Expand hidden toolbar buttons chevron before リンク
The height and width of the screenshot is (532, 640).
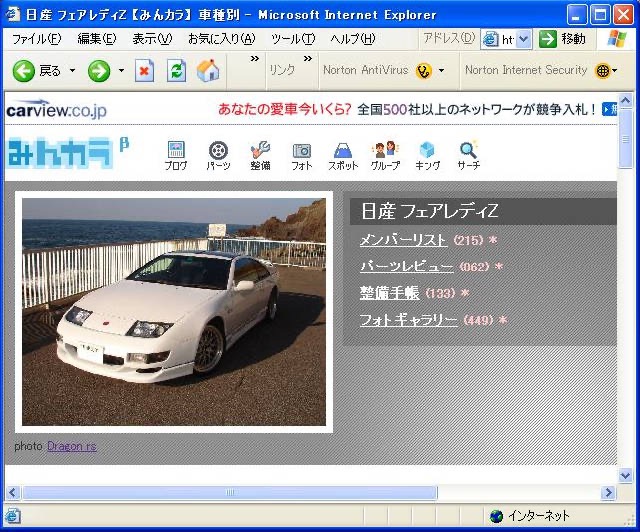pyautogui.click(x=255, y=59)
